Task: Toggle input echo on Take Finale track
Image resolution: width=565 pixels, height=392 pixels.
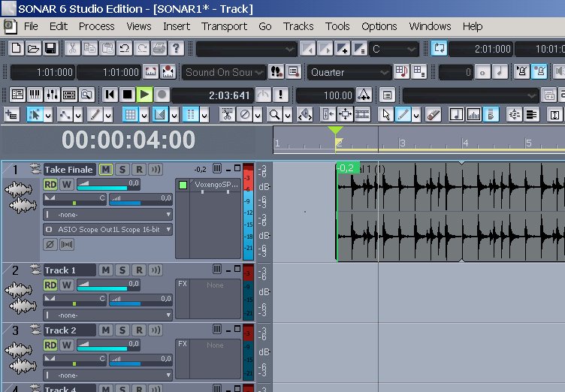Action: tap(156, 169)
